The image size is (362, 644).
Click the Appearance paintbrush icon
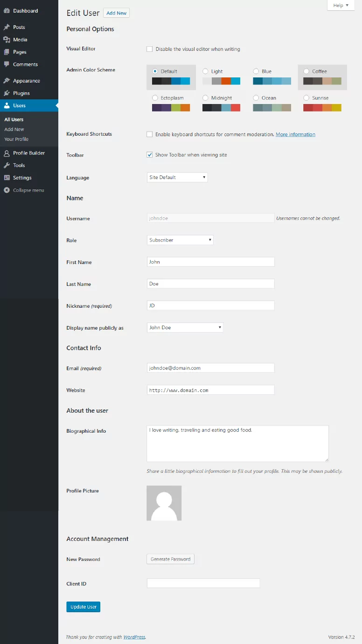pos(7,81)
